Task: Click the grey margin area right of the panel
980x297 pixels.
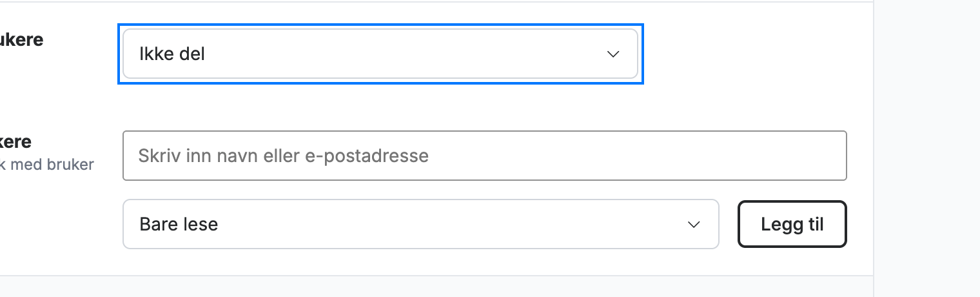Action: [x=927, y=148]
